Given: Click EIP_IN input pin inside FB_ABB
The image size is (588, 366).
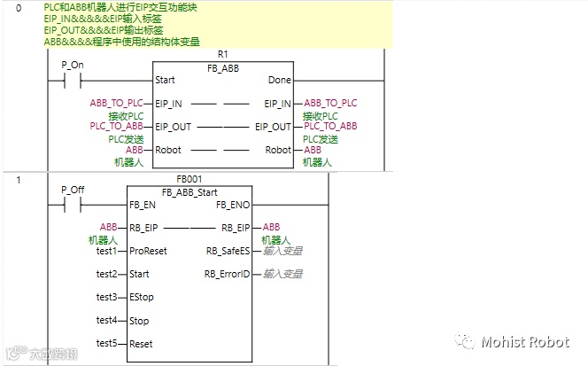Looking at the screenshot, I should tap(168, 104).
